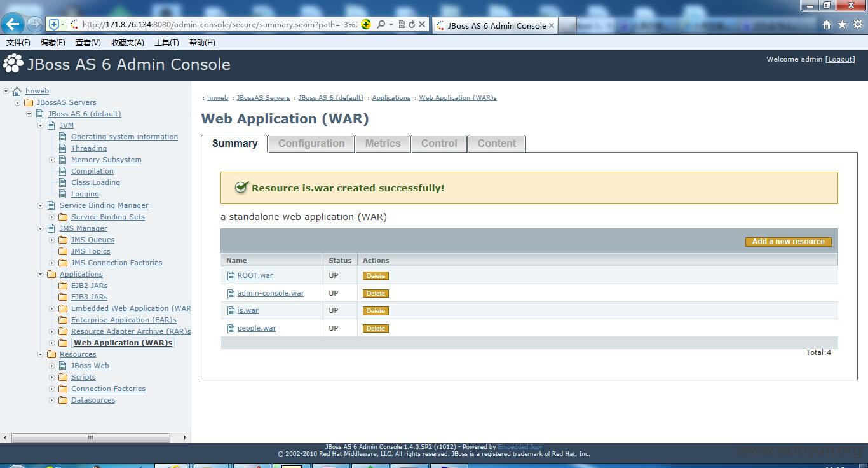The image size is (868, 468).
Task: Click the Enterprise Application (EAR)s folder icon
Action: coord(63,320)
